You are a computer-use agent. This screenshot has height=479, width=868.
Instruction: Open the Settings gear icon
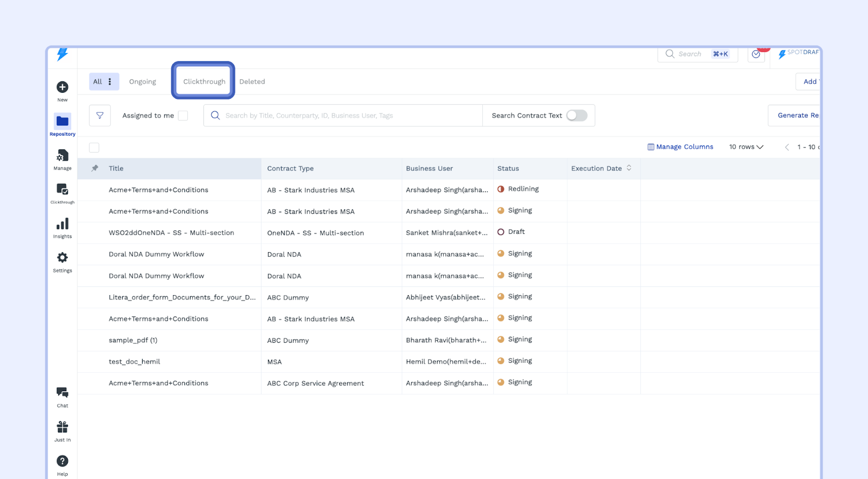click(62, 258)
